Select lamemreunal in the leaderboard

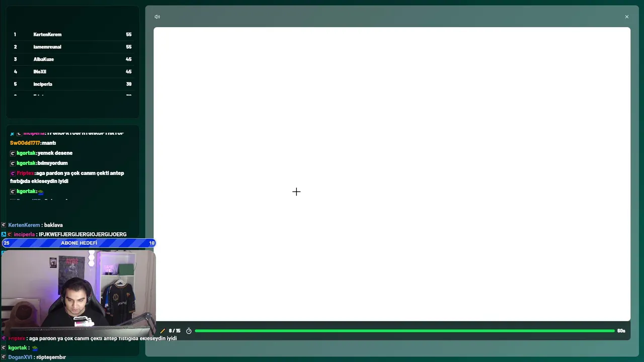pyautogui.click(x=72, y=47)
